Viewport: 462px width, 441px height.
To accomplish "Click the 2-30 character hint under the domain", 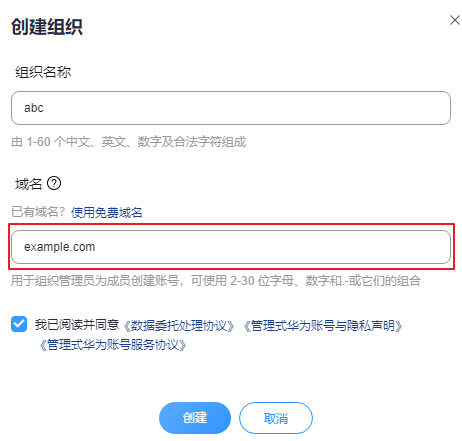I will coord(216,281).
